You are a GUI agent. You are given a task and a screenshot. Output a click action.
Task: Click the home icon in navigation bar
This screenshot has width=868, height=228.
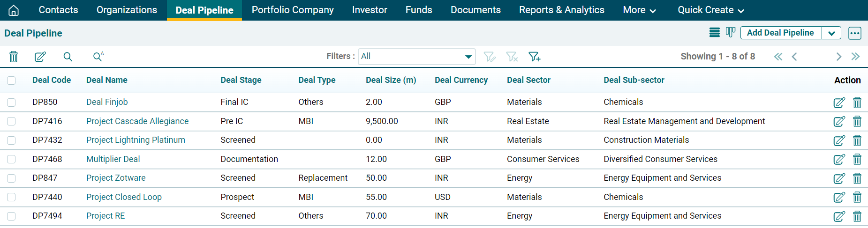[14, 10]
